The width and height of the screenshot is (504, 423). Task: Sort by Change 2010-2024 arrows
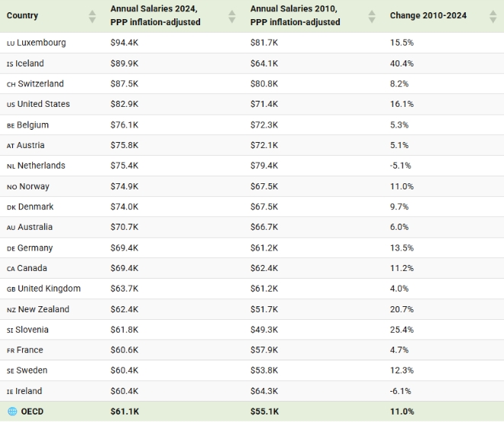493,16
